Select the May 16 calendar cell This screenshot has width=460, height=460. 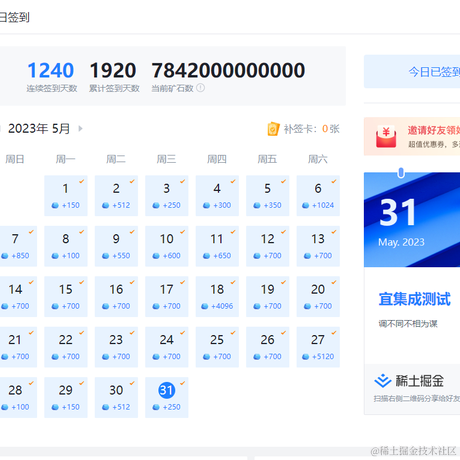coord(116,297)
